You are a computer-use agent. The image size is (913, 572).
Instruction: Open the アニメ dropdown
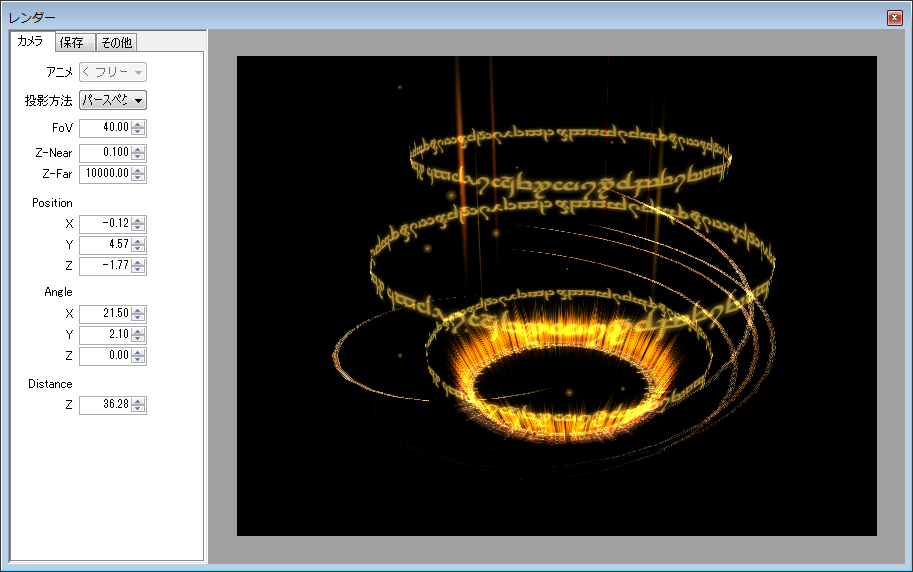(113, 72)
